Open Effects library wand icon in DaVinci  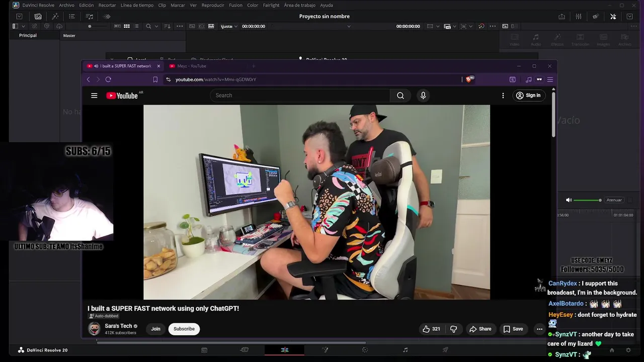click(55, 17)
